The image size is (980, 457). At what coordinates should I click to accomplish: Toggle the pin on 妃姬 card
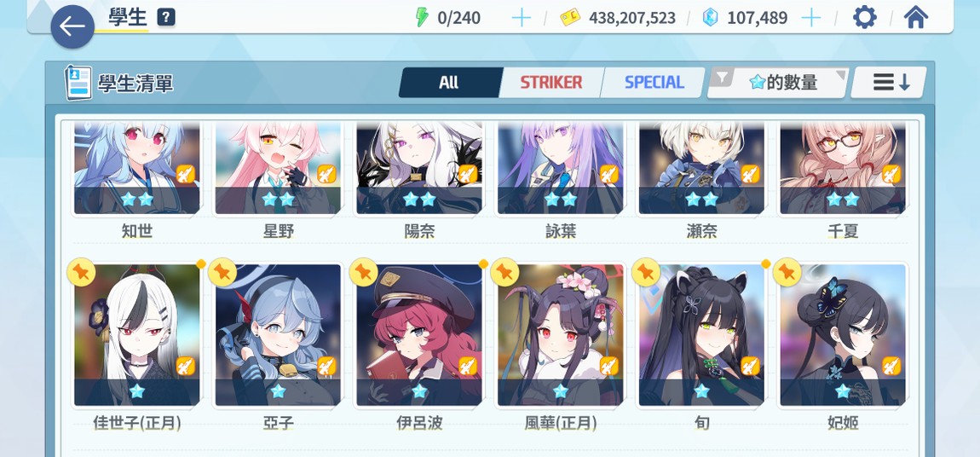click(x=787, y=273)
